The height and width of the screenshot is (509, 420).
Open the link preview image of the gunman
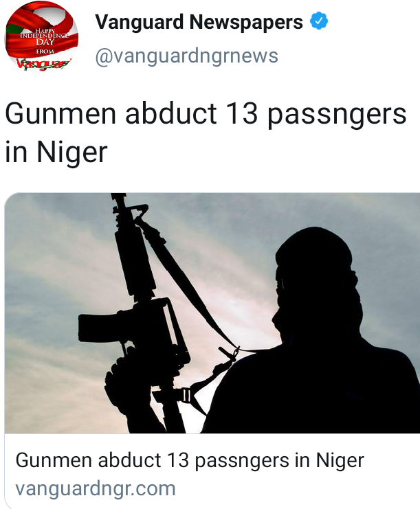coord(212,313)
